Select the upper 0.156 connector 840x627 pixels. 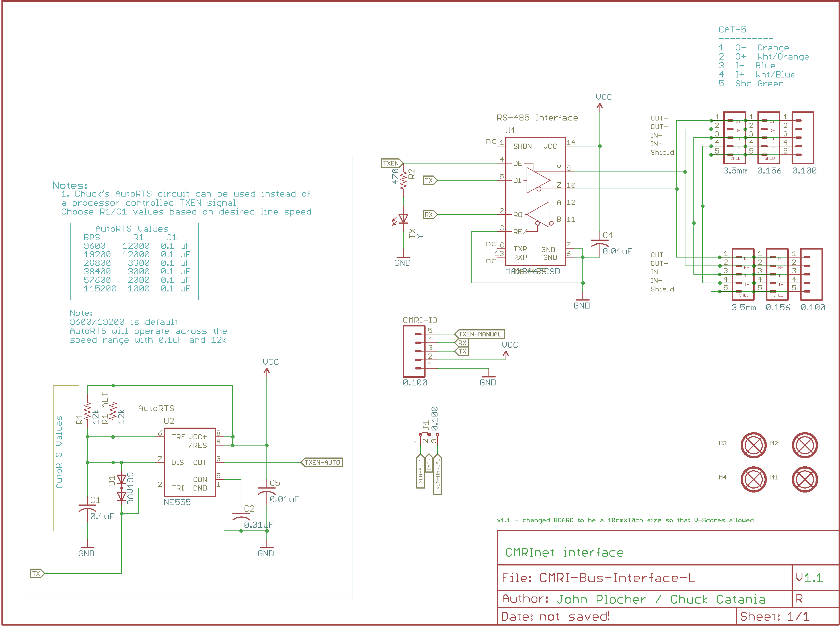[768, 137]
